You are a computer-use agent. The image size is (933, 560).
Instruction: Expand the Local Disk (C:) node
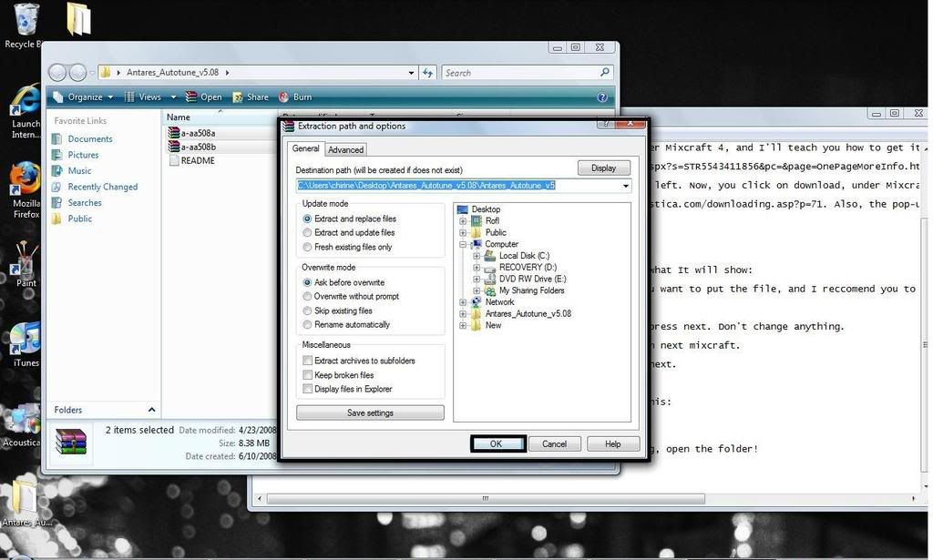pyautogui.click(x=477, y=256)
